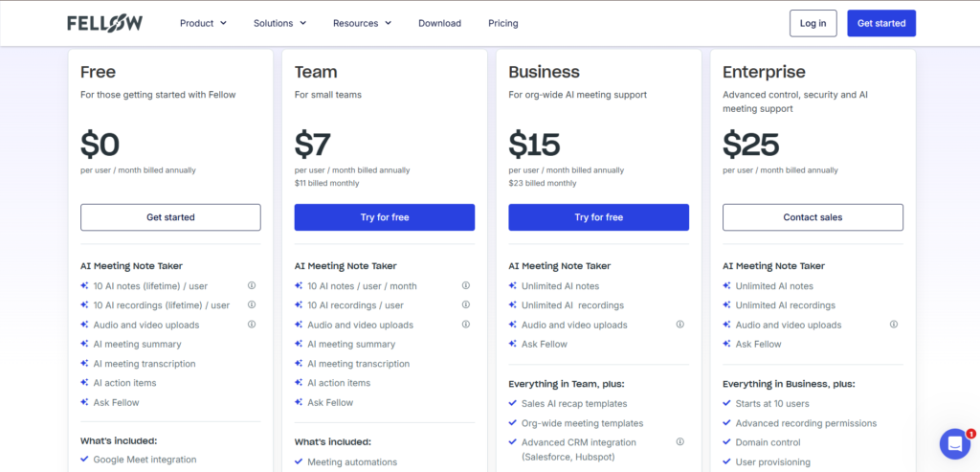Image resolution: width=980 pixels, height=472 pixels.
Task: Click info icon beside Team Audio and video uploads
Action: click(466, 325)
